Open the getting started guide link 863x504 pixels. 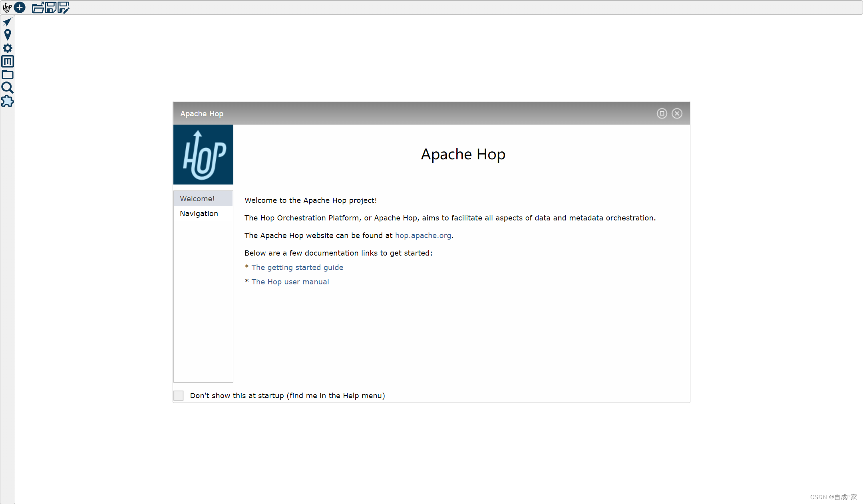pyautogui.click(x=297, y=268)
